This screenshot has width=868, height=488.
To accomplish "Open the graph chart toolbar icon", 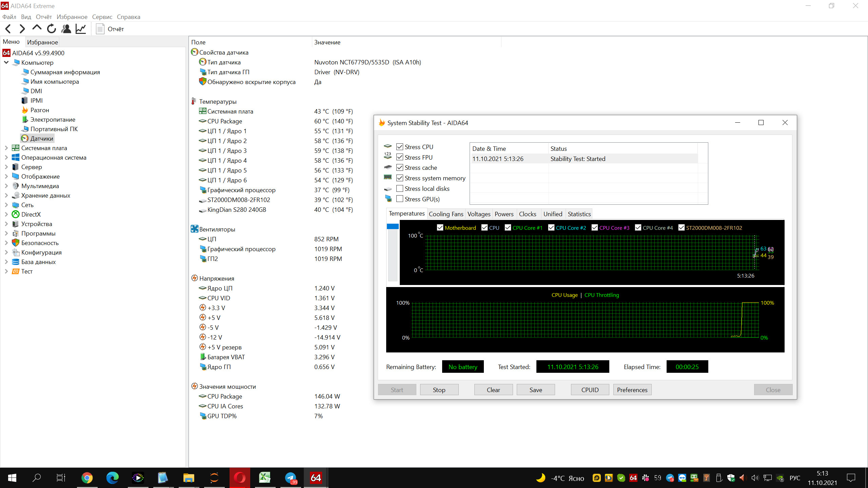I will [x=81, y=29].
